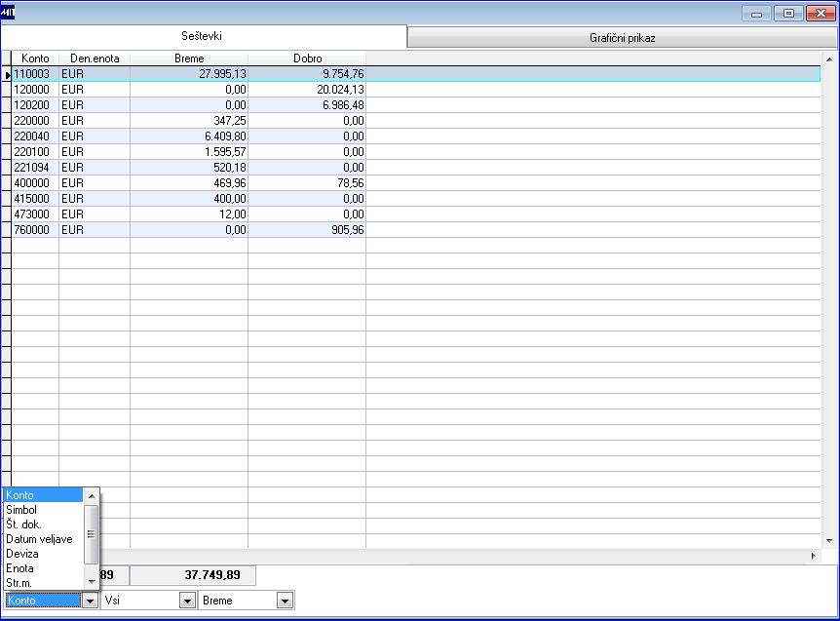Click the horizontal scrollbar right arrow
Screen dimensions: 840x621
(x=814, y=556)
